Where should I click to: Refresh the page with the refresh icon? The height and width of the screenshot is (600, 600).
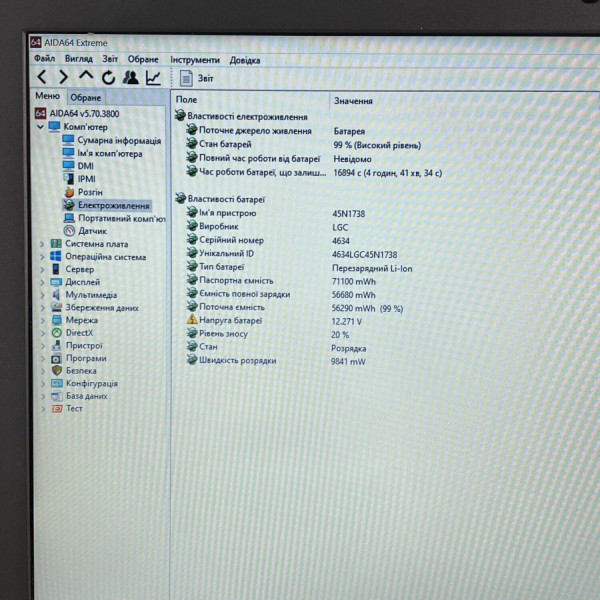tap(108, 78)
